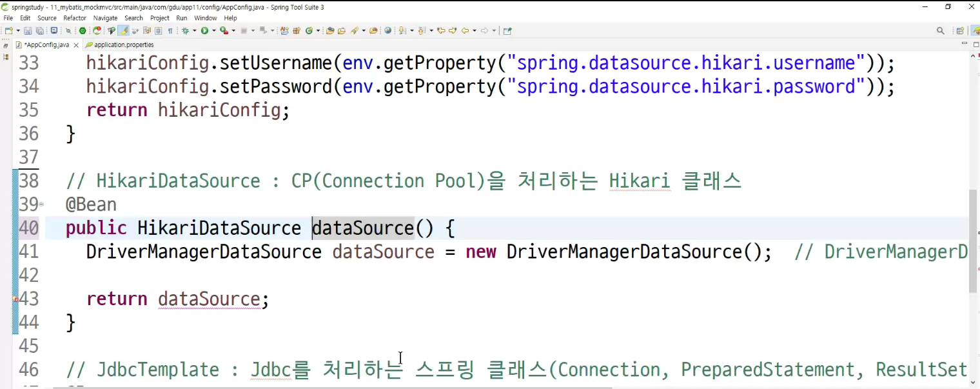Open the Project menu

pyautogui.click(x=160, y=18)
